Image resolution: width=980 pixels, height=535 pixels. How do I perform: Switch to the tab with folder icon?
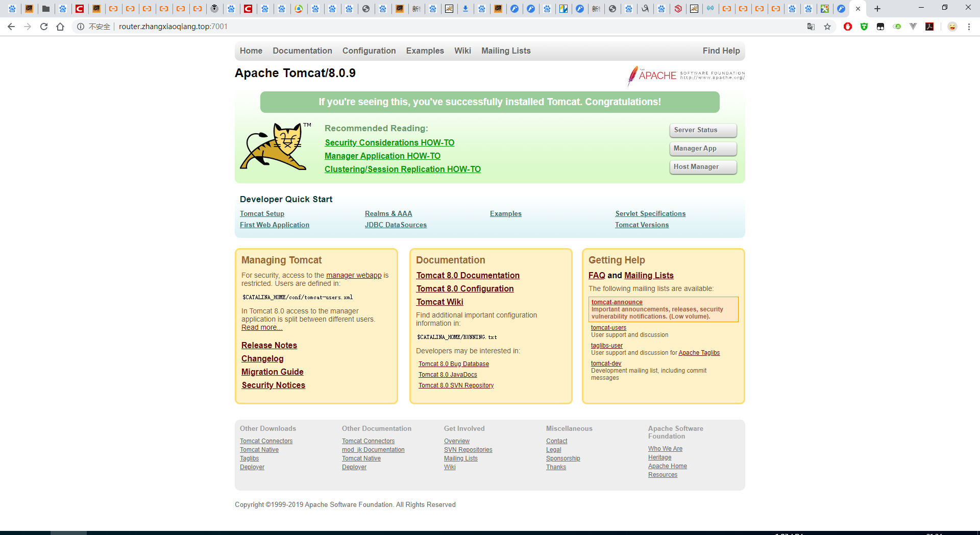click(x=46, y=9)
